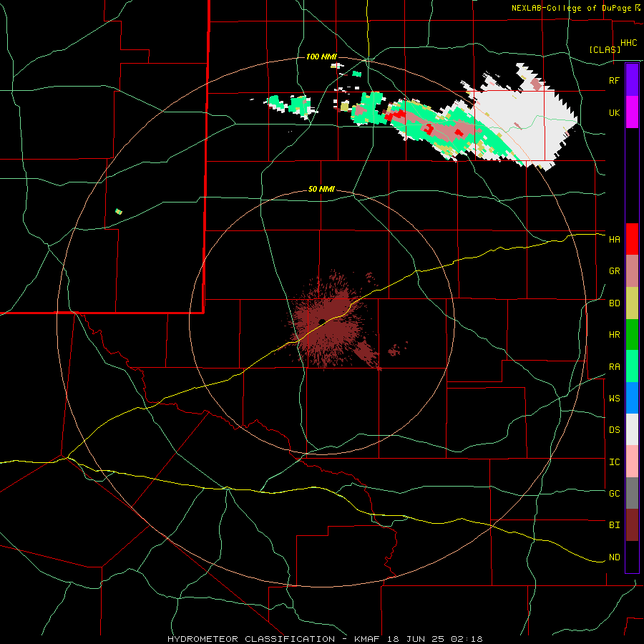
Task: Click the ND legend label
Action: (614, 557)
